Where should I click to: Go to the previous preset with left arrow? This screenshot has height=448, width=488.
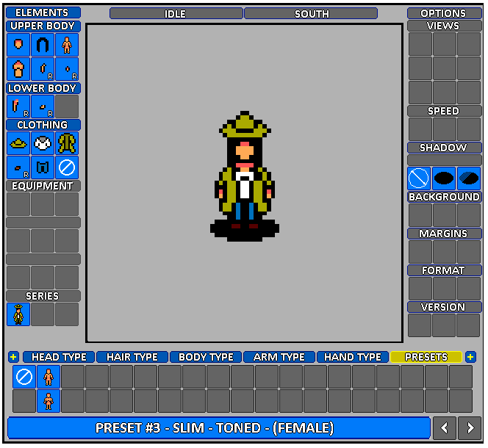pyautogui.click(x=445, y=428)
